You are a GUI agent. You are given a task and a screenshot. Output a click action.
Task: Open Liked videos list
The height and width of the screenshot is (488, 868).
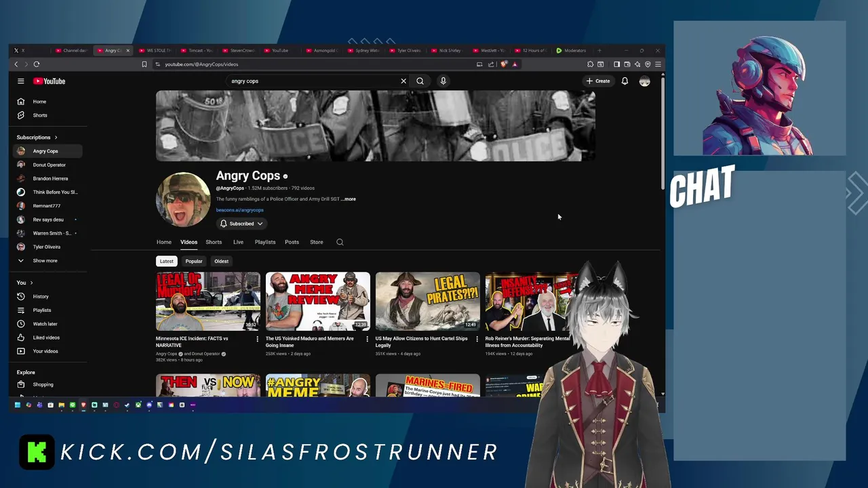pos(47,338)
